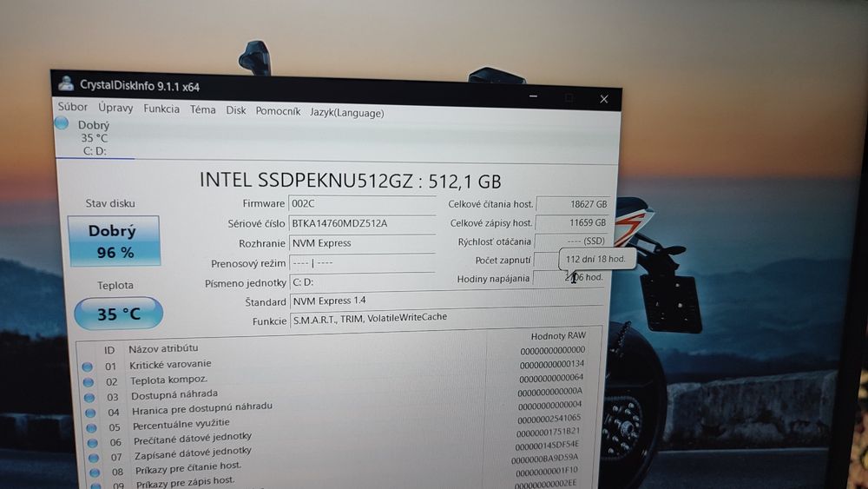Minimize the CrystalDiskInfo window
The image size is (868, 489).
click(x=533, y=96)
